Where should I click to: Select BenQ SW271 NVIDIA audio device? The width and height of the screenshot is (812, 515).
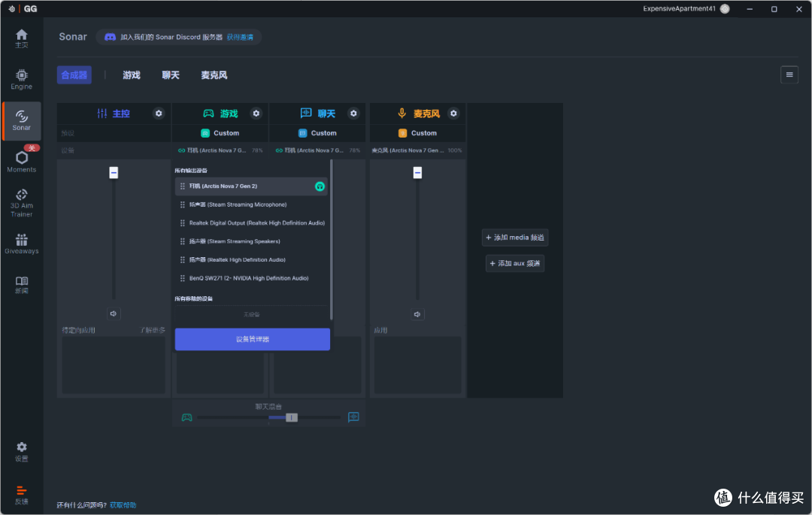(x=251, y=278)
